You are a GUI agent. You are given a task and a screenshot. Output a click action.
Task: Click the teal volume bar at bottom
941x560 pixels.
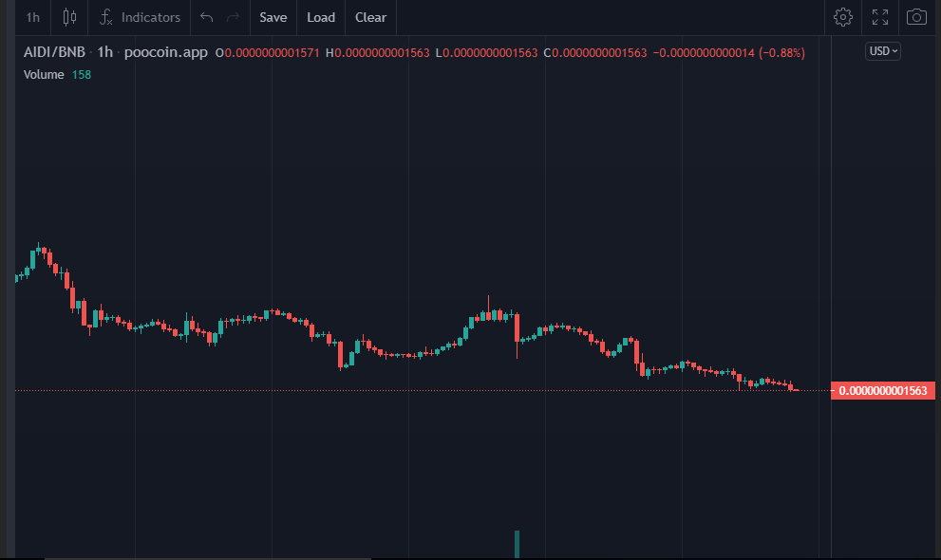click(x=517, y=544)
